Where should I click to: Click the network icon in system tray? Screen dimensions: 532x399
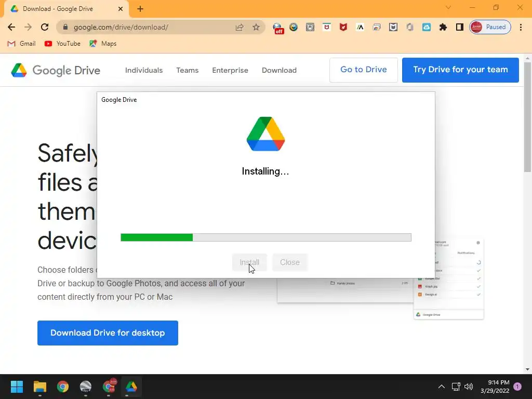click(x=456, y=387)
